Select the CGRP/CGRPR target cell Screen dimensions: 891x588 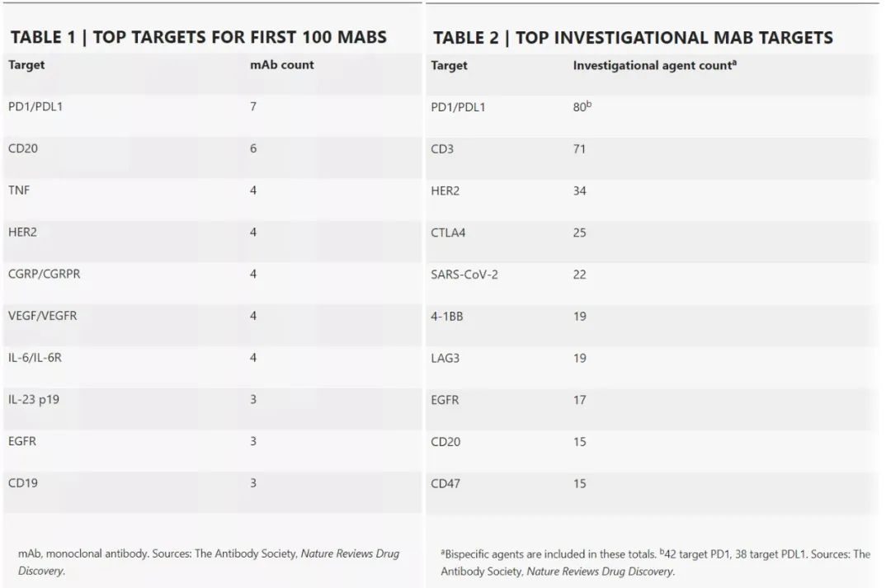coord(45,274)
